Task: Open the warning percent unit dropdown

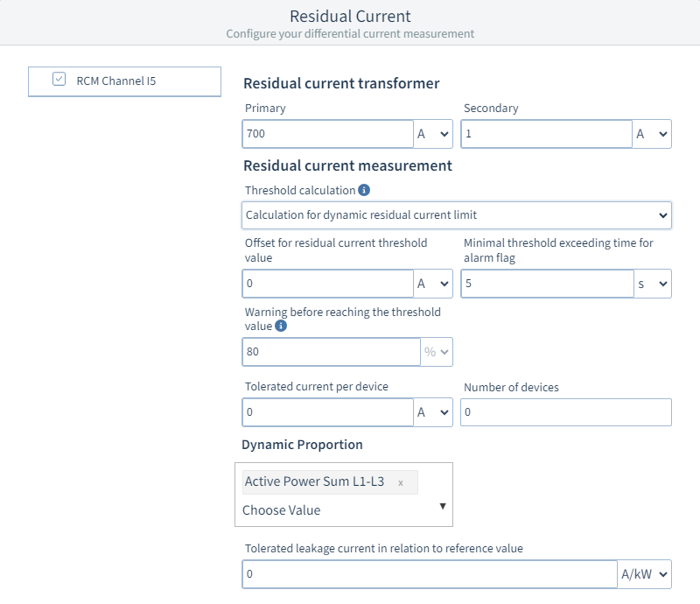Action: (x=437, y=352)
